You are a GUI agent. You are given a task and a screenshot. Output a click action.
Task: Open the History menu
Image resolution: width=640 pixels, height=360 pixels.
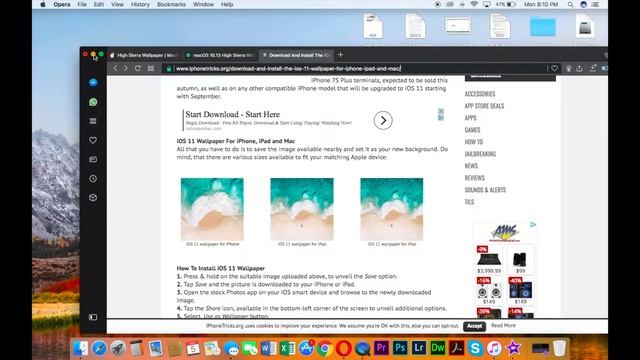click(140, 4)
